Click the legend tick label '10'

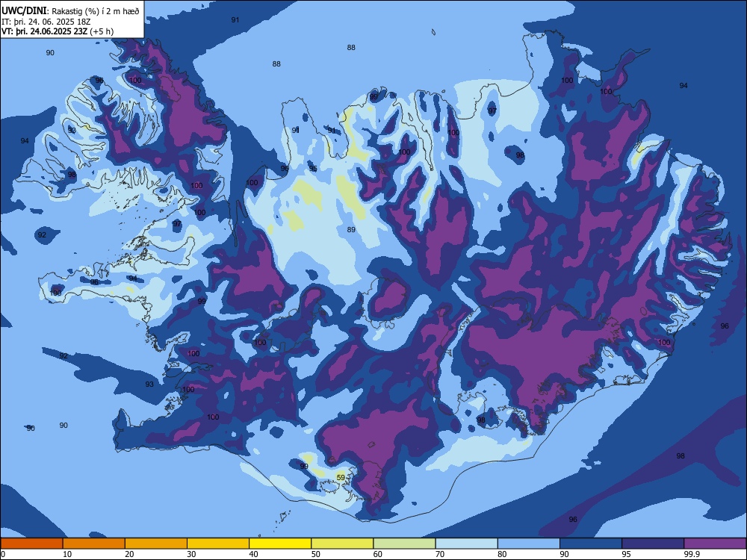(67, 554)
